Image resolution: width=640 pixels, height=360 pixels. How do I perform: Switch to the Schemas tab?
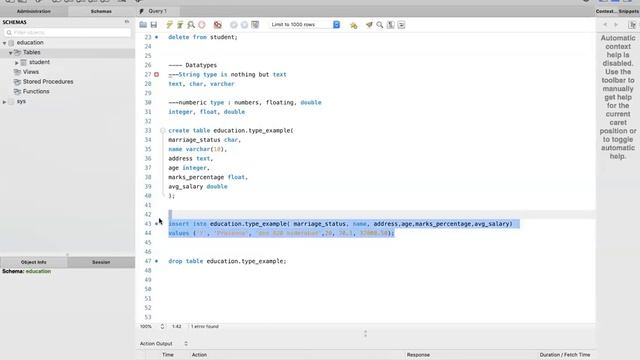(x=101, y=11)
